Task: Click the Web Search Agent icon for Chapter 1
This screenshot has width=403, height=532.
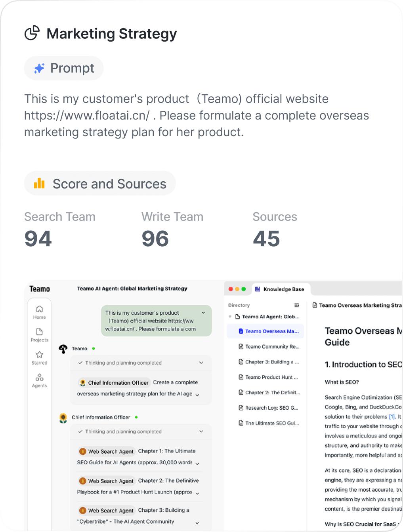Action: 83,451
